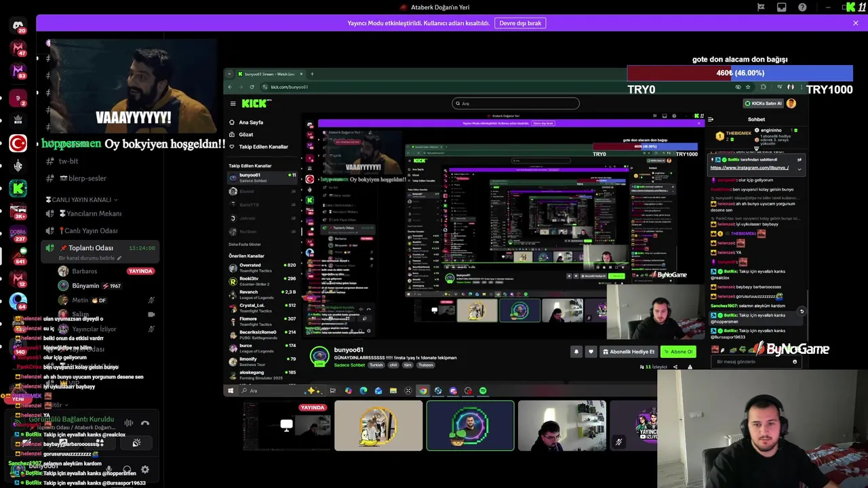Click Kick user avatar beside KICKs Satın Al
Screen dimensions: 868x488
coord(791,104)
